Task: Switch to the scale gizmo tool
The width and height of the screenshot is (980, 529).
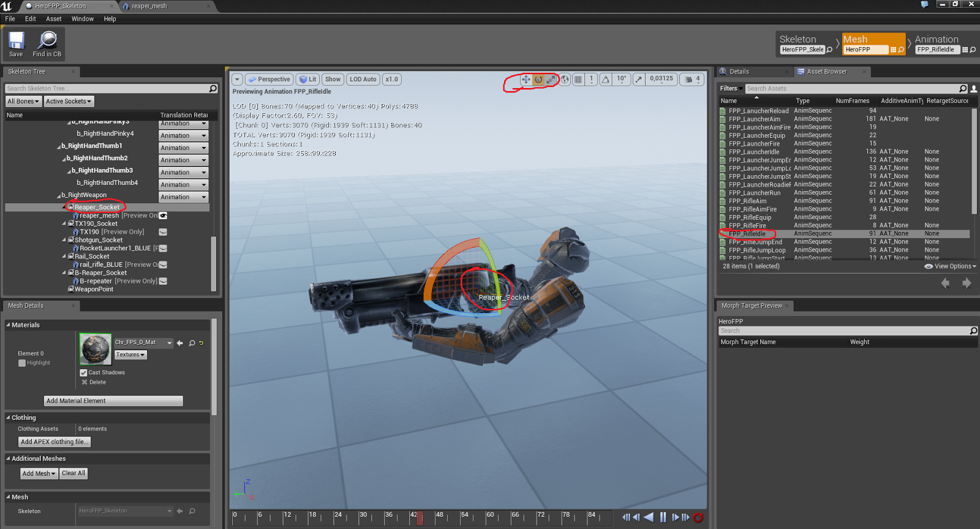Action: [x=551, y=80]
